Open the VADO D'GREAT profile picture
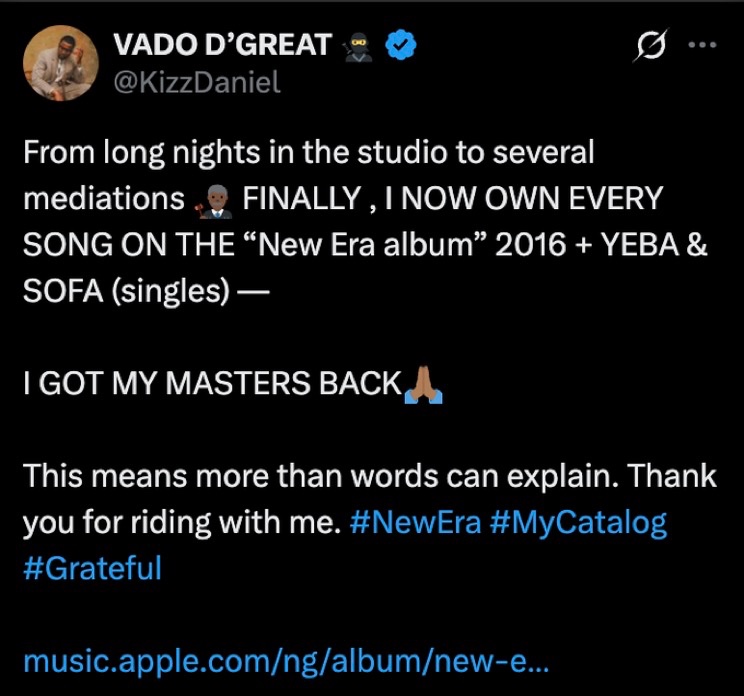Screen dimensions: 744x696 (x=61, y=63)
